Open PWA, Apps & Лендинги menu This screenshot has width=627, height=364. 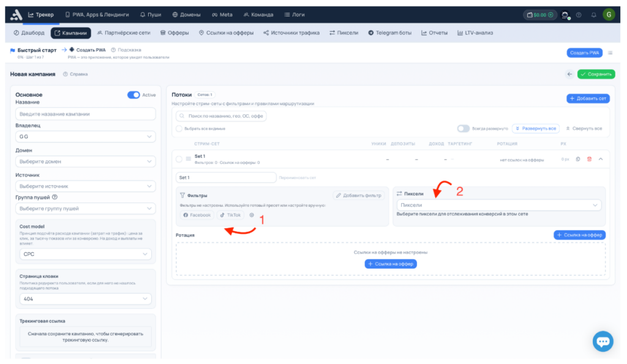tap(97, 15)
